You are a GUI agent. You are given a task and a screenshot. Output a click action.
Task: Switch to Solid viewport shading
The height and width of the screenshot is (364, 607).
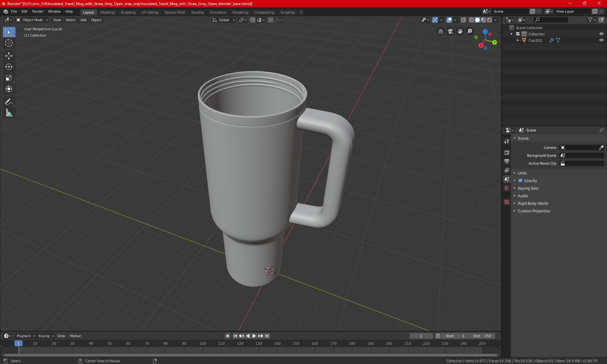(477, 20)
